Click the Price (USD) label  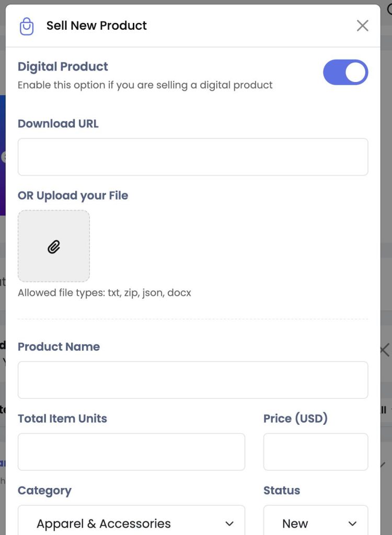click(x=295, y=418)
